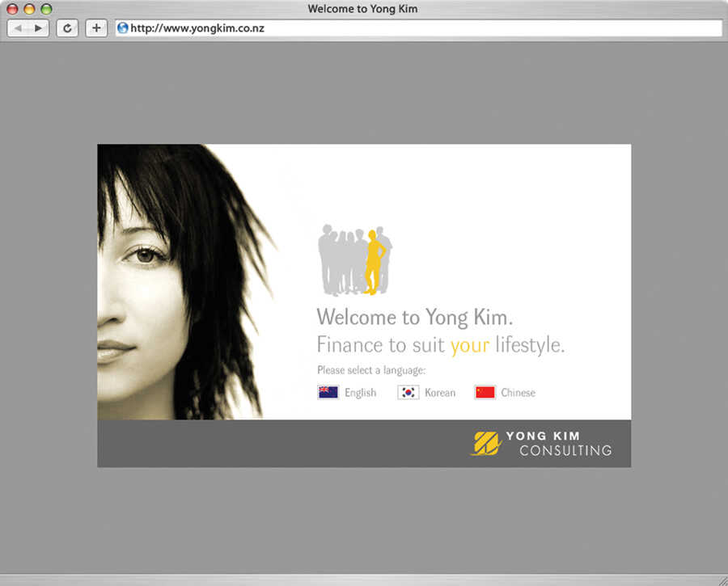Click the window resize grip corner

(x=723, y=581)
